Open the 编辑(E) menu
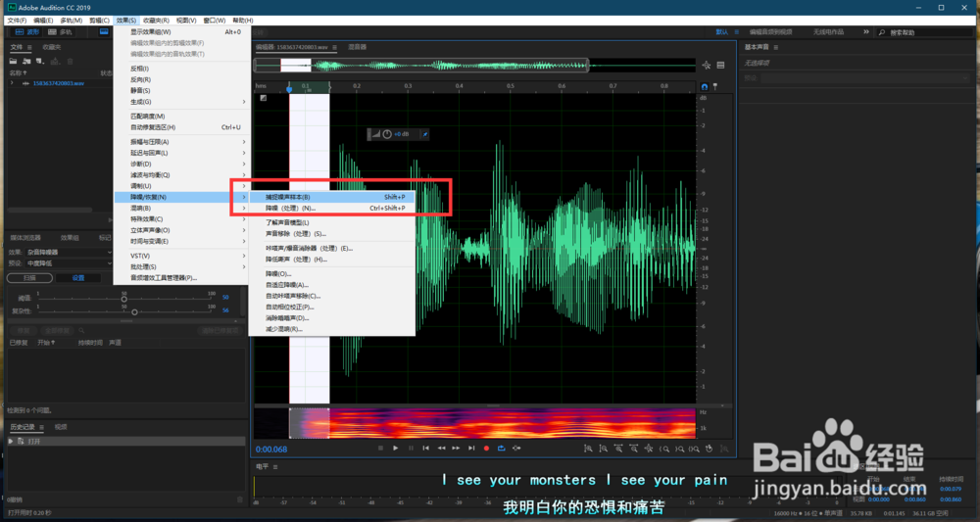 [43, 21]
